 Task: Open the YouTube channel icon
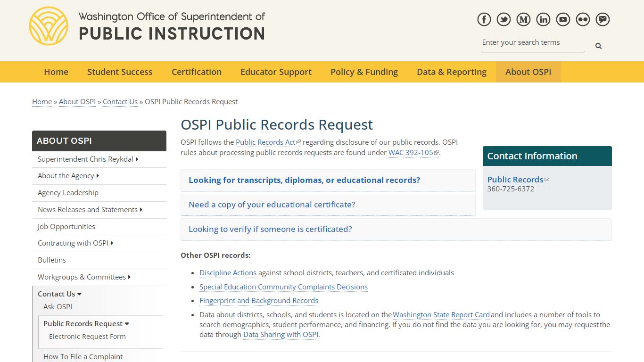pyautogui.click(x=563, y=19)
